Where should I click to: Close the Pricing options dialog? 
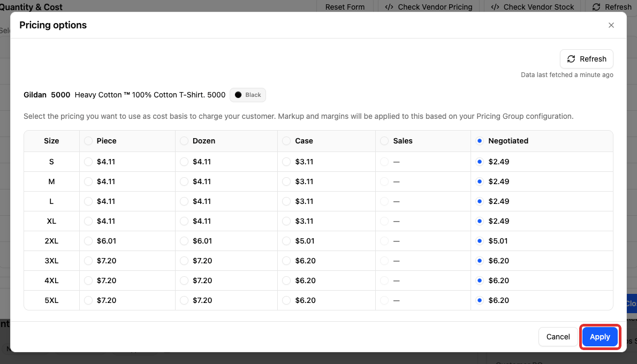coord(611,25)
